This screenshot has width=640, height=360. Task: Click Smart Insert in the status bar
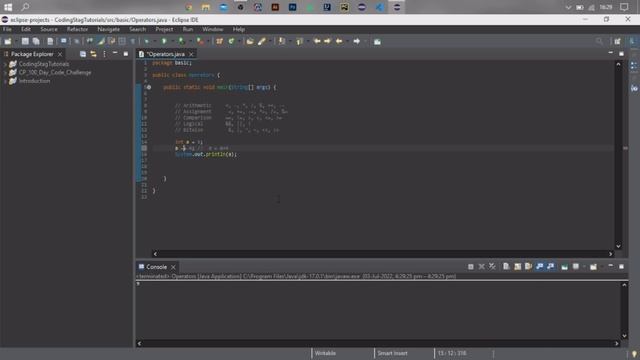pyautogui.click(x=392, y=353)
